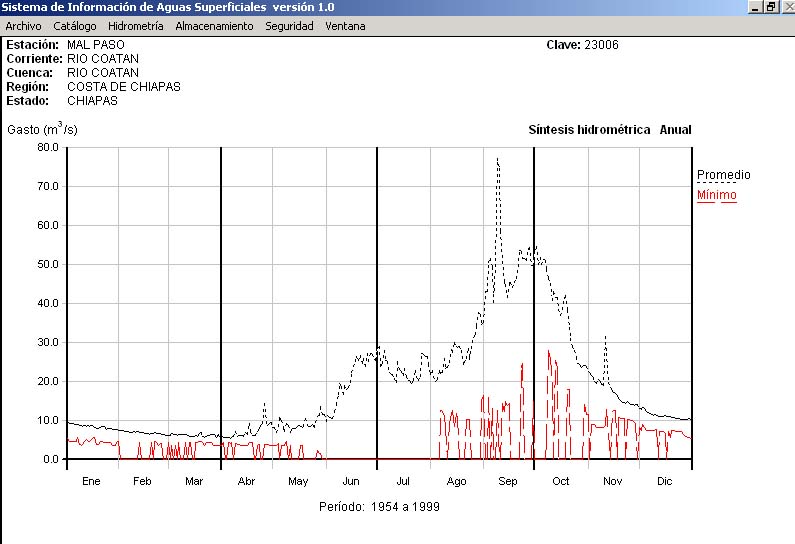This screenshot has width=795, height=544.
Task: Click the 80.0 value on the Gasto axis
Action: pos(48,147)
